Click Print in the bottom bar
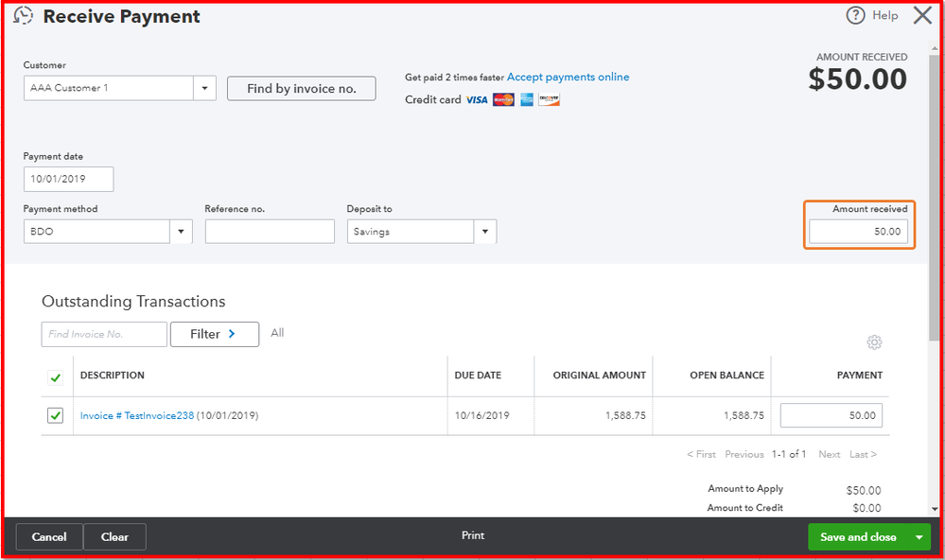The height and width of the screenshot is (560, 945). [x=472, y=536]
